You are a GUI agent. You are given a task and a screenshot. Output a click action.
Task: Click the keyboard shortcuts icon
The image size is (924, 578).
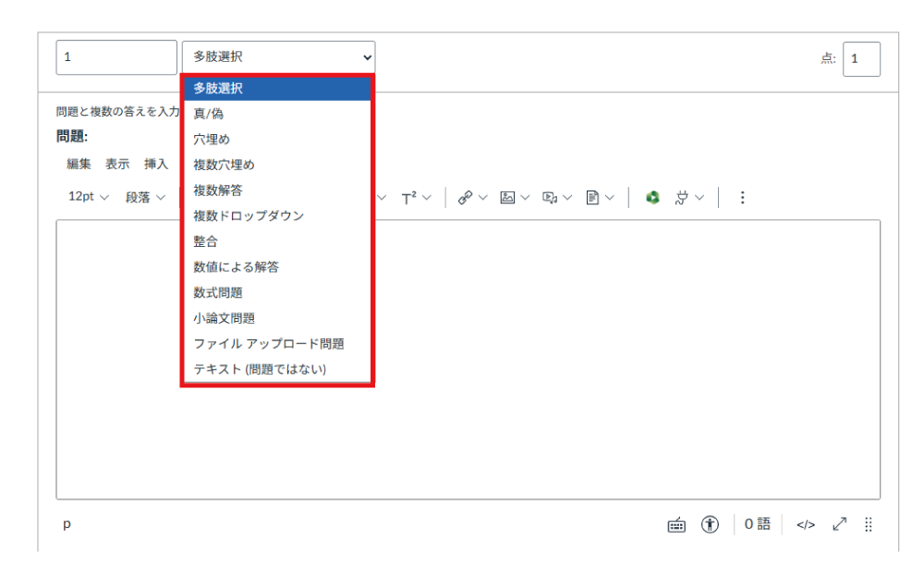[675, 524]
